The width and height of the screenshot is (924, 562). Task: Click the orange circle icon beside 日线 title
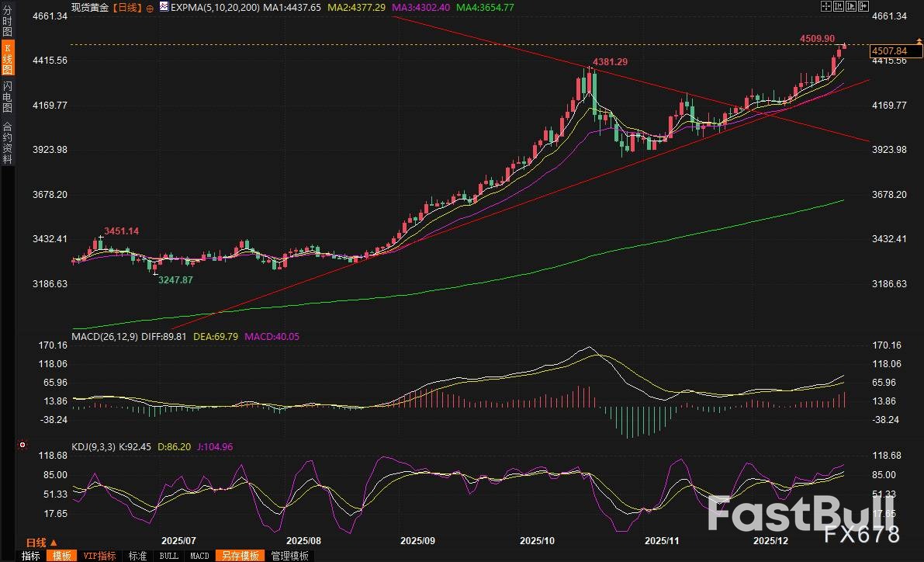[150, 6]
